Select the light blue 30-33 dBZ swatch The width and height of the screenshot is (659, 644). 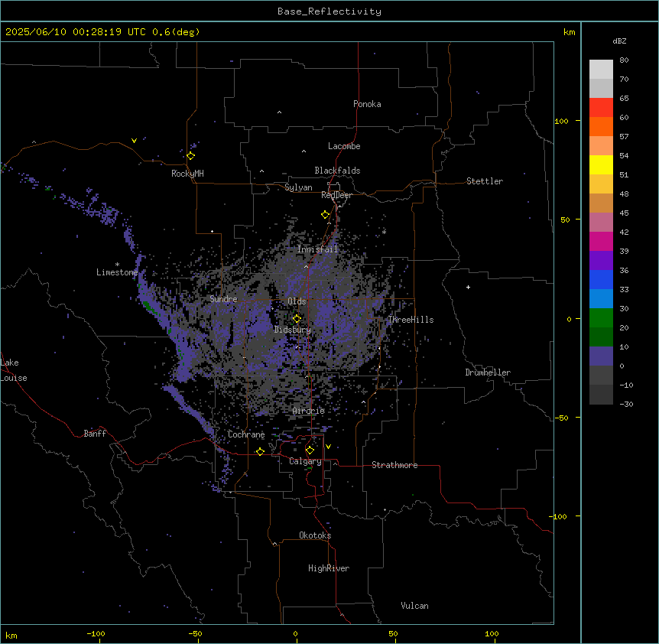coord(601,299)
